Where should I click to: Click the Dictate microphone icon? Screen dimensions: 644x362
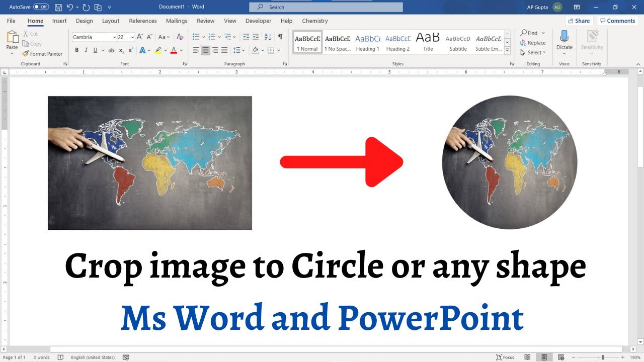point(564,36)
